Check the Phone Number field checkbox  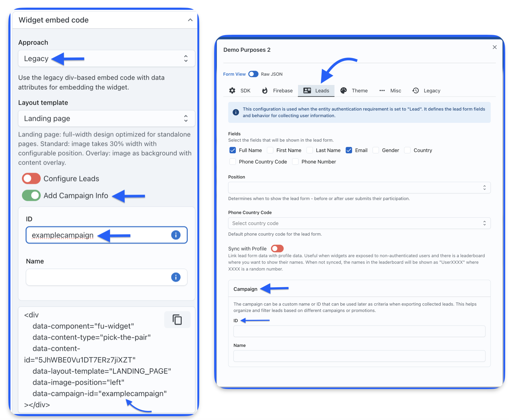coord(296,162)
